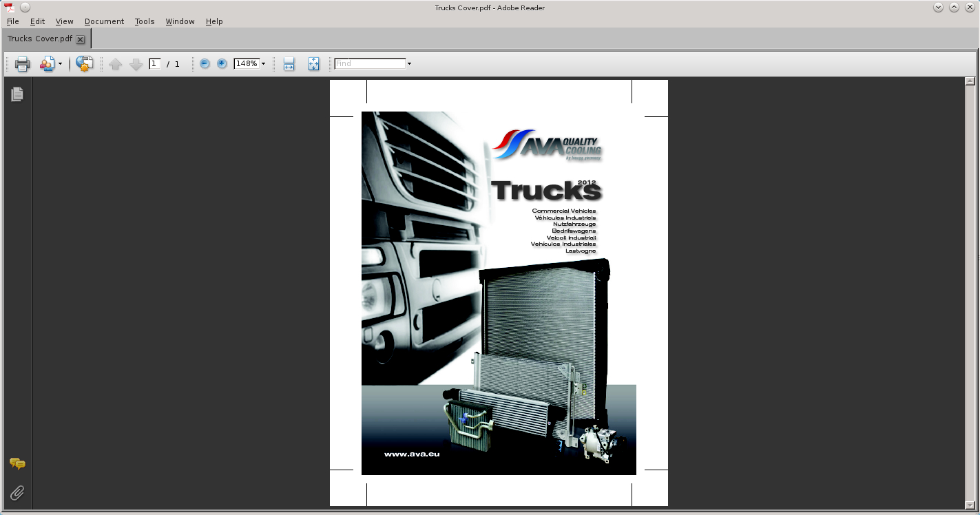Click the vertical scrollbar up arrow

(970, 81)
